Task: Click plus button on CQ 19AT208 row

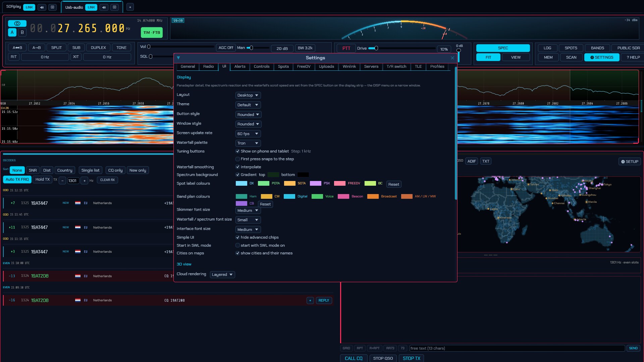Action: coord(310,301)
